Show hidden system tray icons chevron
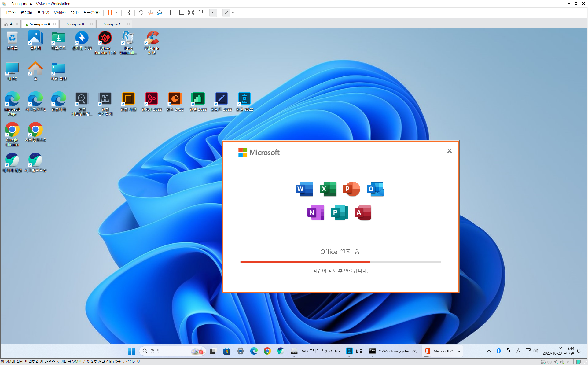 489,351
